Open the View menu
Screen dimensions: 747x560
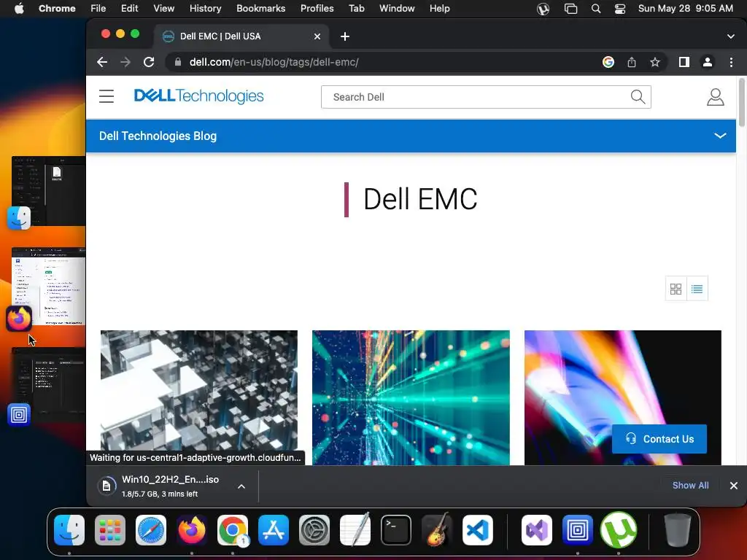pyautogui.click(x=163, y=8)
